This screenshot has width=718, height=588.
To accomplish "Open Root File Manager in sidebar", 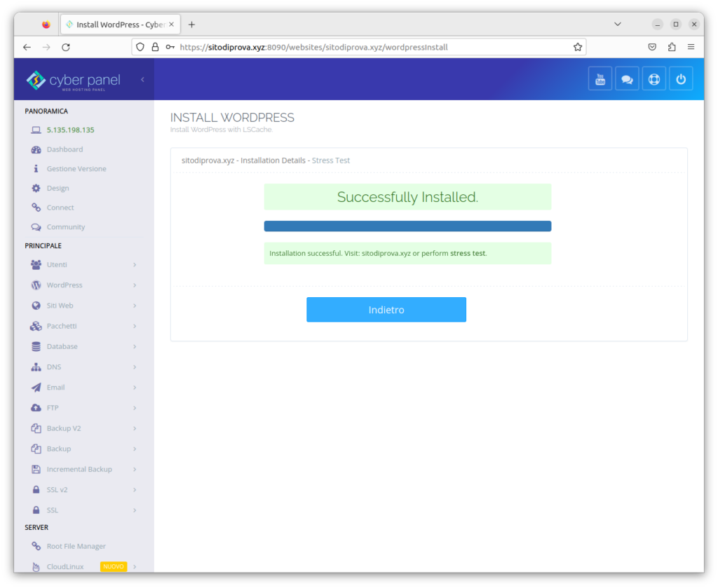I will click(83, 547).
